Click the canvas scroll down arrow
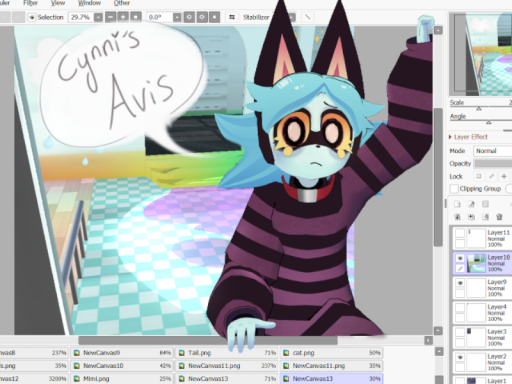Image resolution: width=512 pixels, height=384 pixels. point(438,330)
